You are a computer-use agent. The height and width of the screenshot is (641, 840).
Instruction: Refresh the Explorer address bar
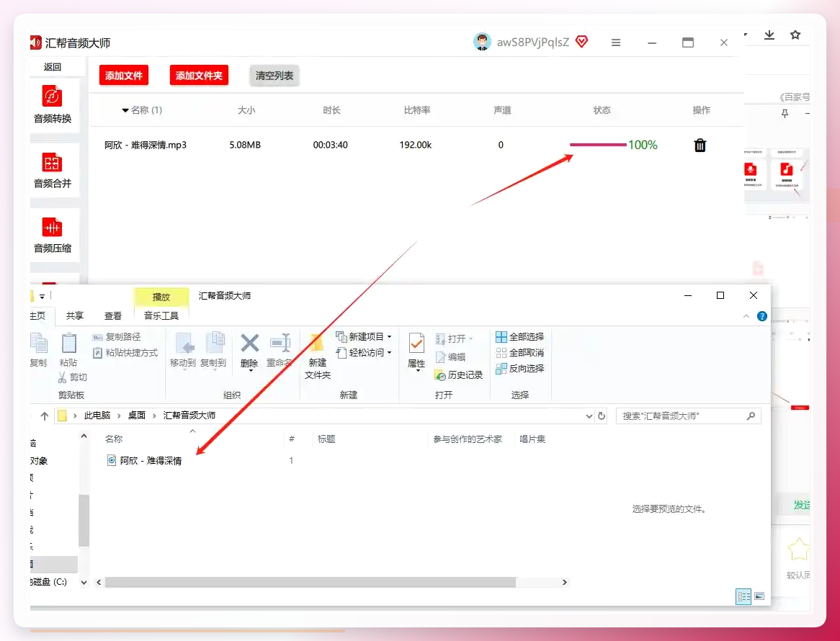point(602,416)
